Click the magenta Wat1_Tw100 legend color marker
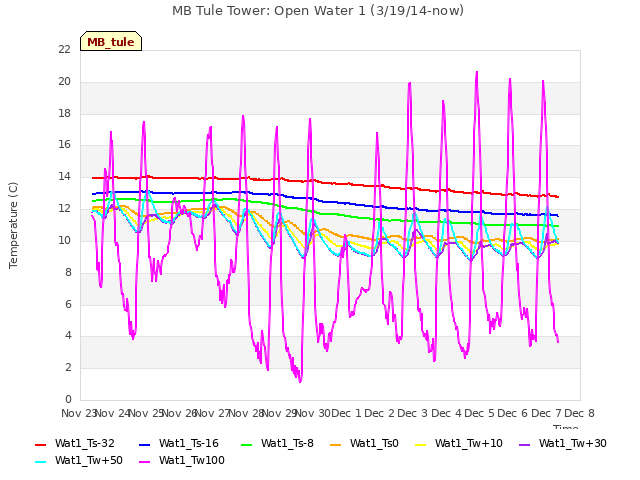The height and width of the screenshot is (480, 640). click(144, 462)
